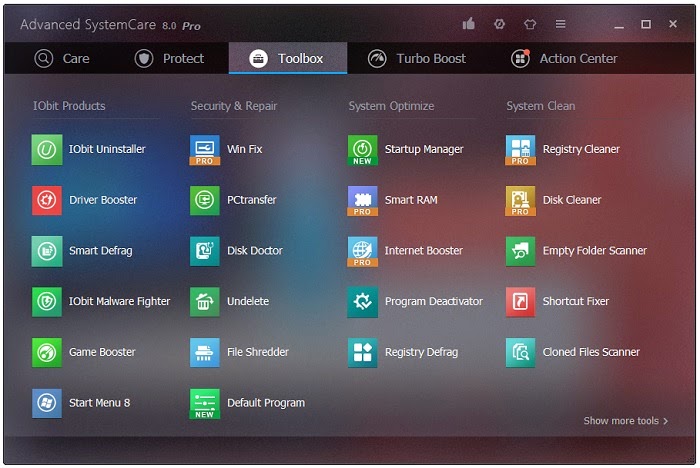
Task: Click the Disk Doctor label text
Action: tap(255, 251)
